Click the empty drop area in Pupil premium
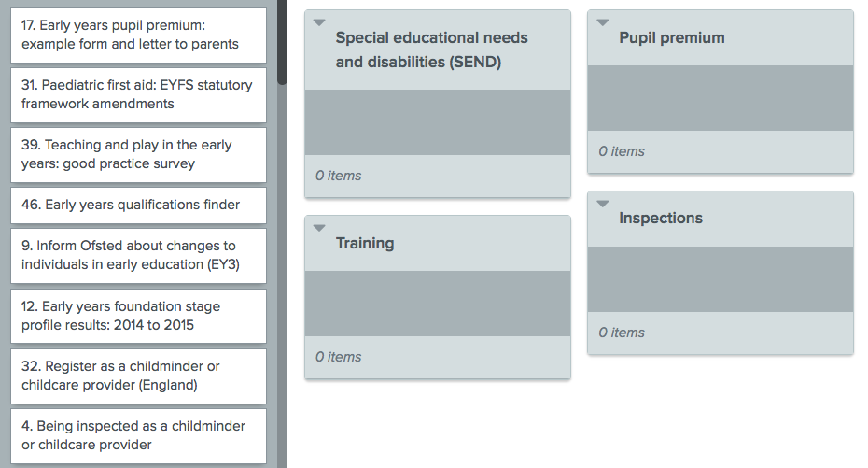The width and height of the screenshot is (868, 468). (721, 98)
